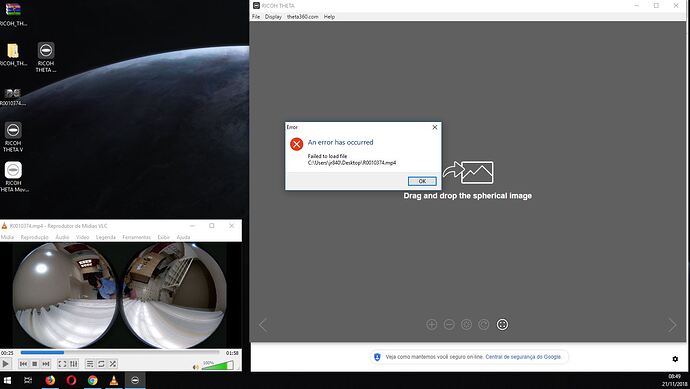Skip to previous media in VLC
The image size is (690, 389).
click(x=23, y=364)
